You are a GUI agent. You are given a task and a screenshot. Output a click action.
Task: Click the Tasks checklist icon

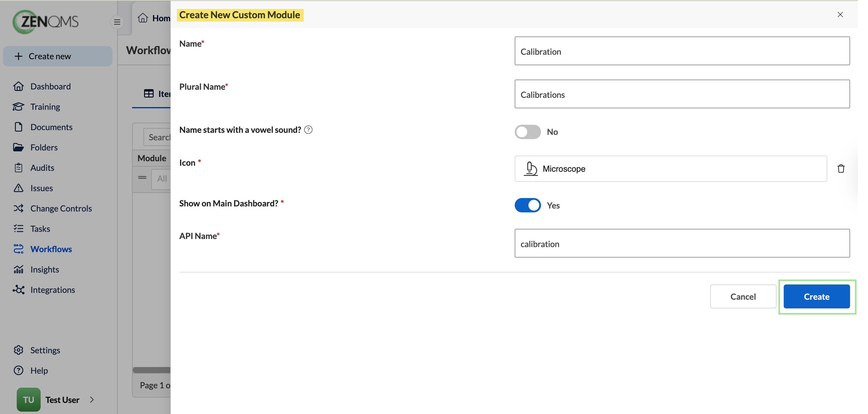pos(19,229)
